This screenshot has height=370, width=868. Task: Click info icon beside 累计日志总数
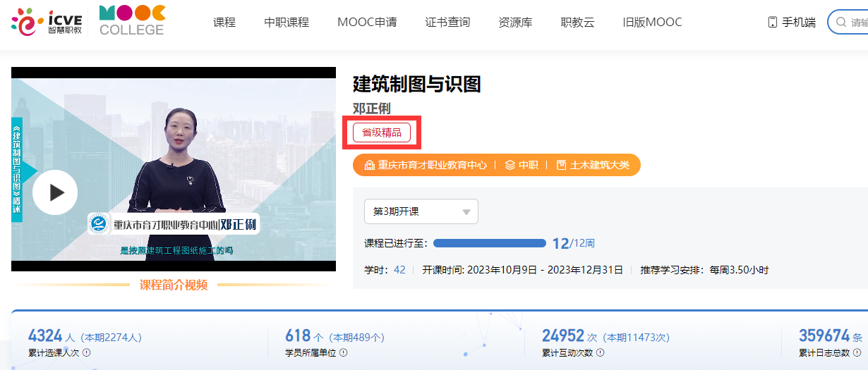857,352
